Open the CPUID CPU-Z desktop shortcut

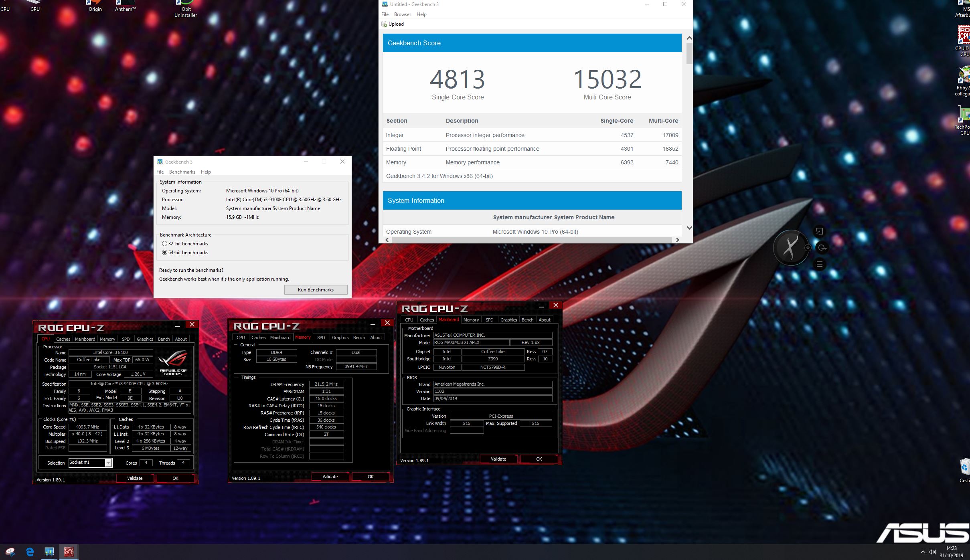click(964, 41)
